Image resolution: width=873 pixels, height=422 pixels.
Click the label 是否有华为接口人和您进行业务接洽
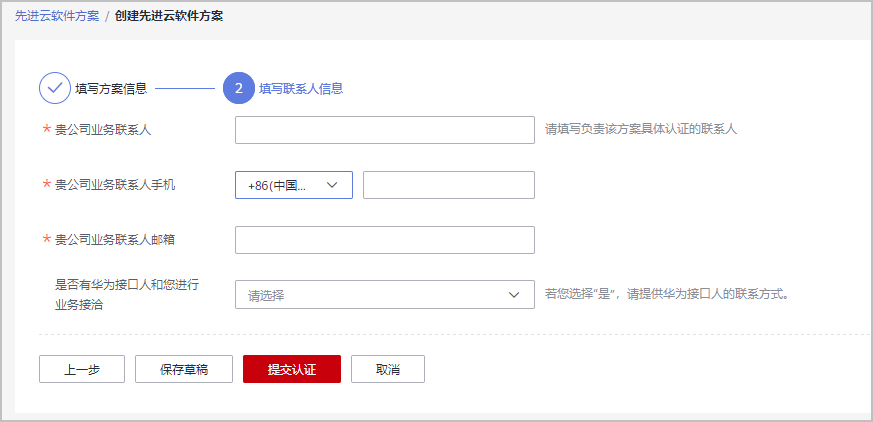pos(127,295)
